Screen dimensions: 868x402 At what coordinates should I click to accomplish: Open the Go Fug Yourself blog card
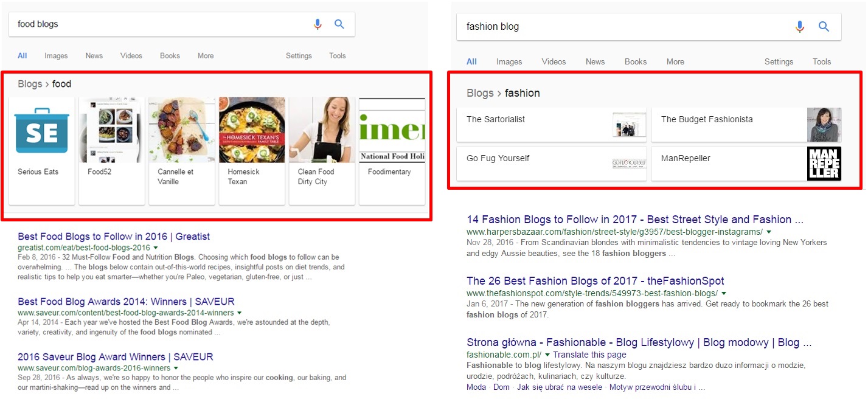tap(552, 164)
